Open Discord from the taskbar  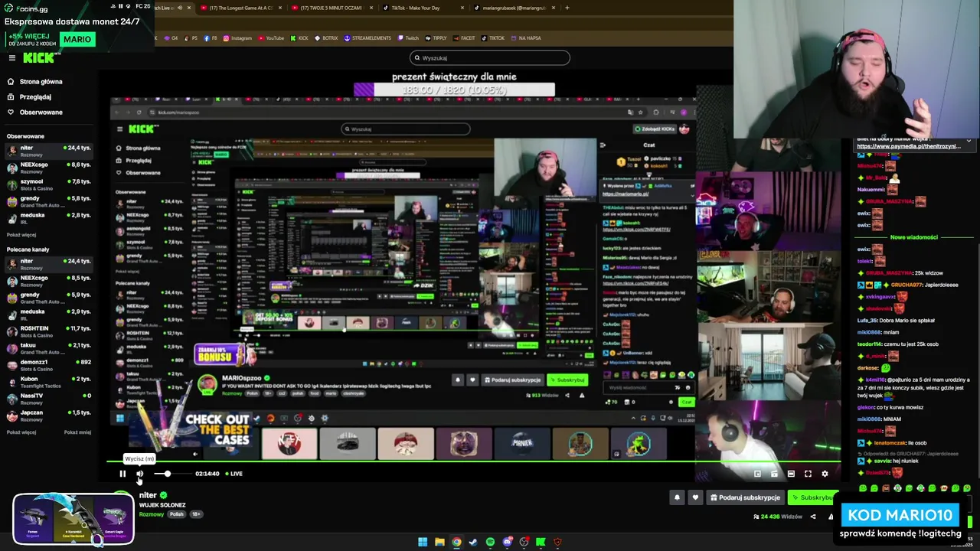coord(507,542)
